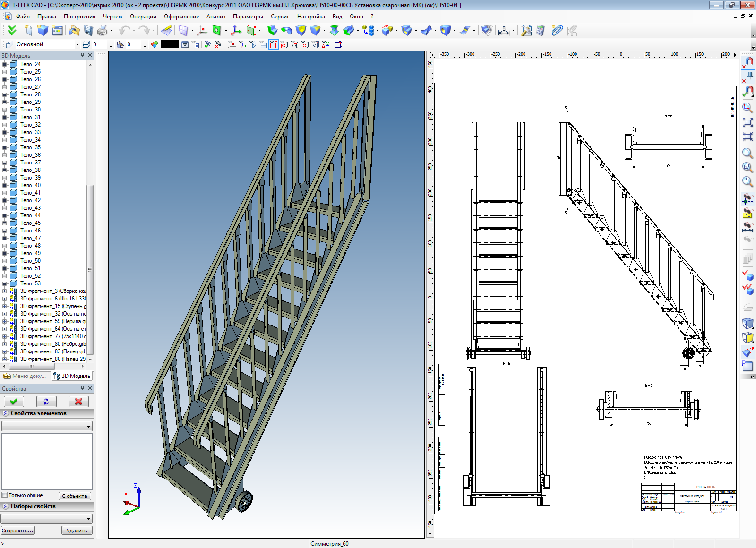Switch to the 'Меню доку...' tab
The width and height of the screenshot is (756, 548).
click(25, 376)
